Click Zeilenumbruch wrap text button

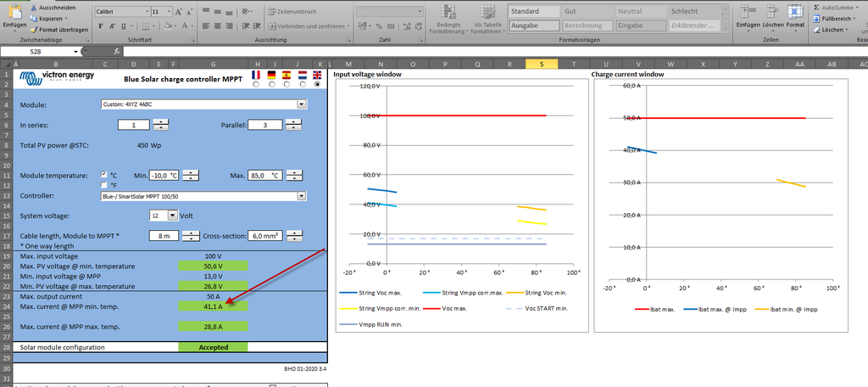pyautogui.click(x=292, y=11)
